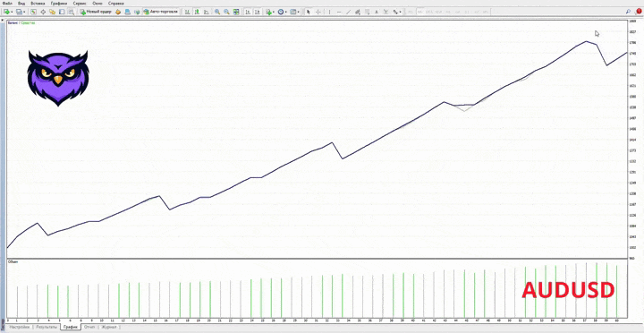The width and height of the screenshot is (644, 333).
Task: Click the Новый ордер button
Action: tap(96, 12)
